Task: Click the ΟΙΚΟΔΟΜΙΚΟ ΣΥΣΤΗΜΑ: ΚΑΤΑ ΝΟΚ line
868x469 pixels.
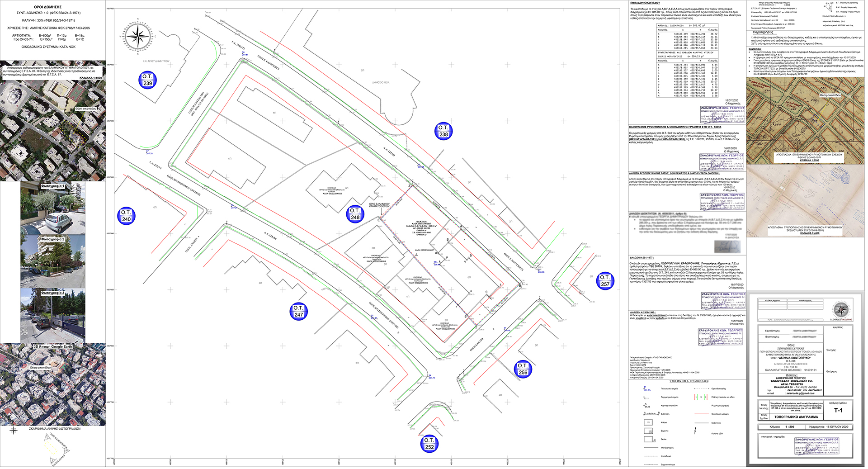Action: tap(48, 47)
